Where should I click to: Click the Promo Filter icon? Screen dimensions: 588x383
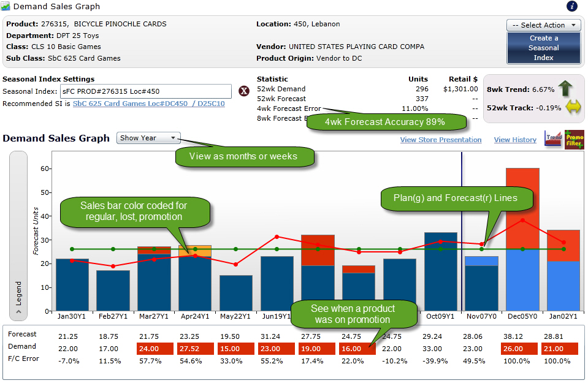pos(575,140)
